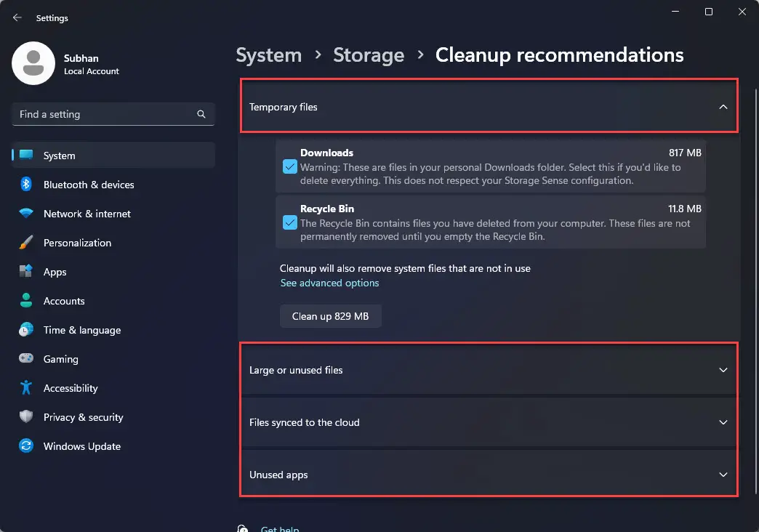
Task: Expand Files synced to the cloud chevron
Action: coord(723,422)
